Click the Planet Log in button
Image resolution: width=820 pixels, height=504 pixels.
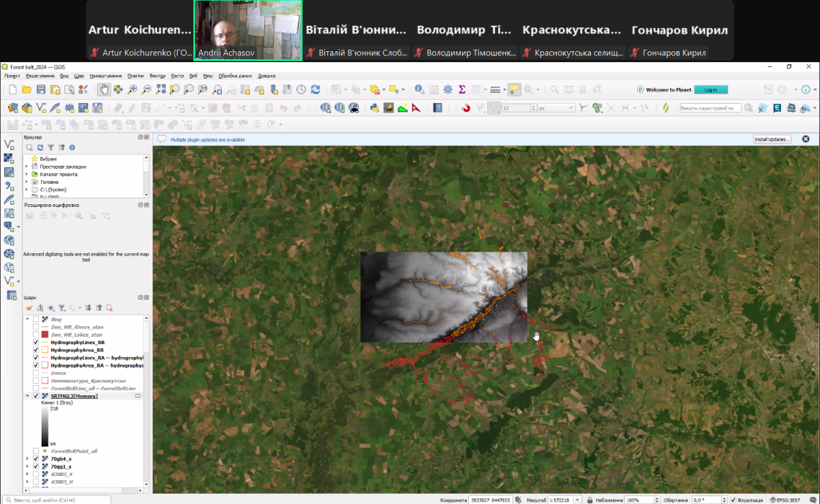pyautogui.click(x=711, y=89)
